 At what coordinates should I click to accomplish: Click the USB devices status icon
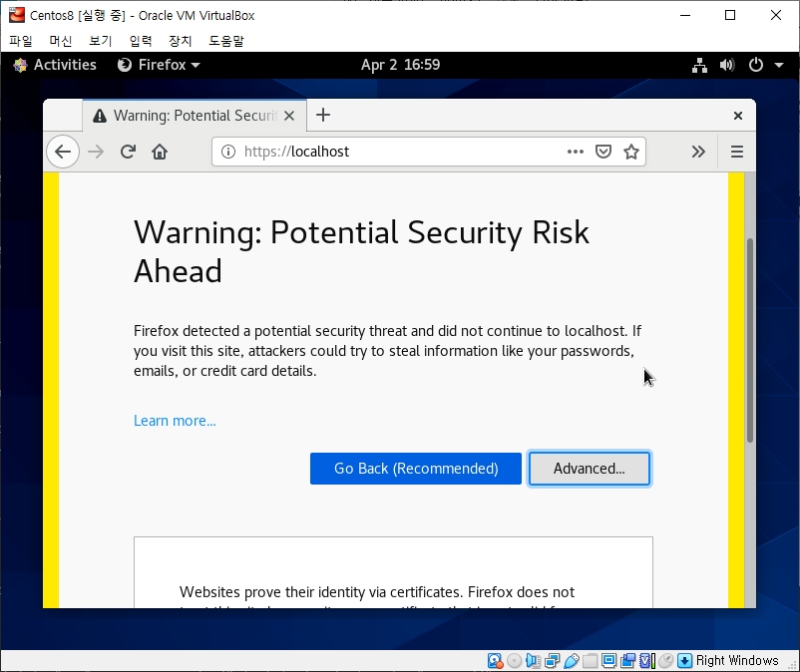(571, 661)
